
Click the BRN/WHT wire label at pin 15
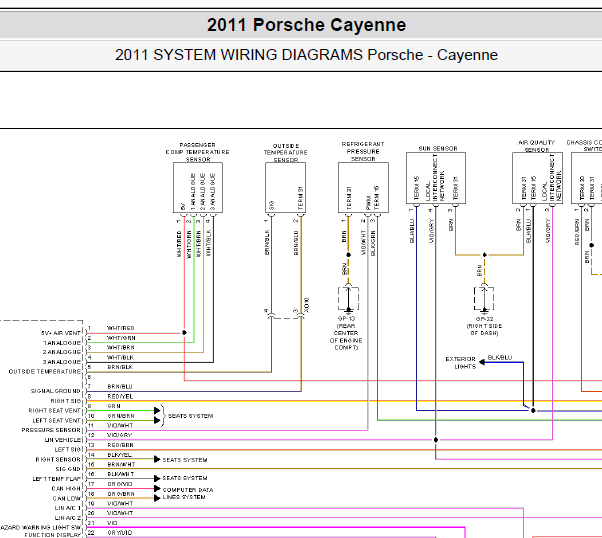[121, 464]
